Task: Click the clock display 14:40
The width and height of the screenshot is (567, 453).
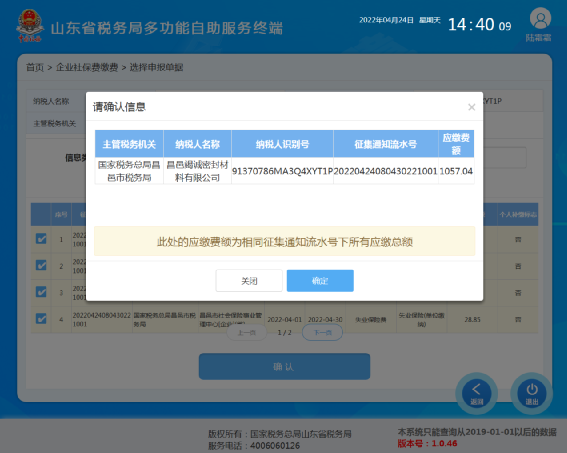Action: 471,25
